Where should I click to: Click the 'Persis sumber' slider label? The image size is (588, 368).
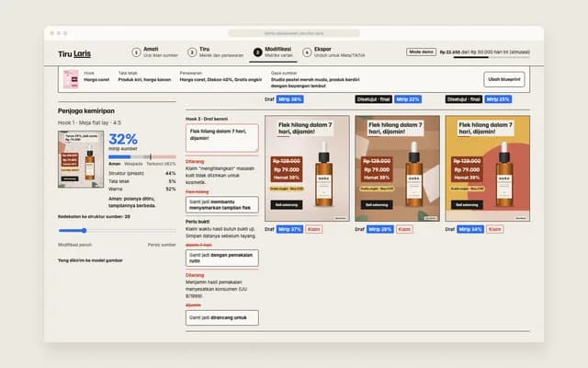[162, 245]
